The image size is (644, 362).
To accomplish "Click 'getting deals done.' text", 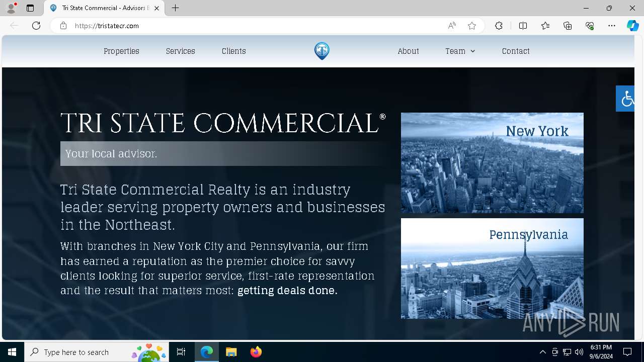I will coord(287,290).
